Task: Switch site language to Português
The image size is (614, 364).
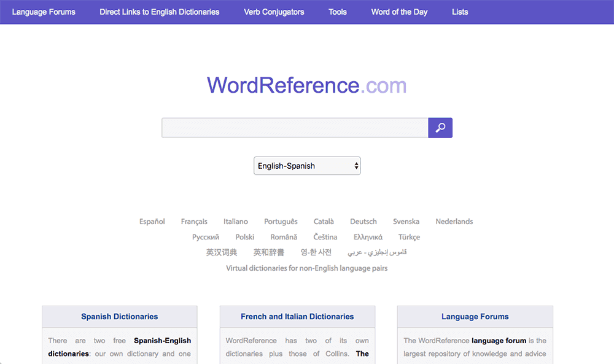Action: click(281, 222)
